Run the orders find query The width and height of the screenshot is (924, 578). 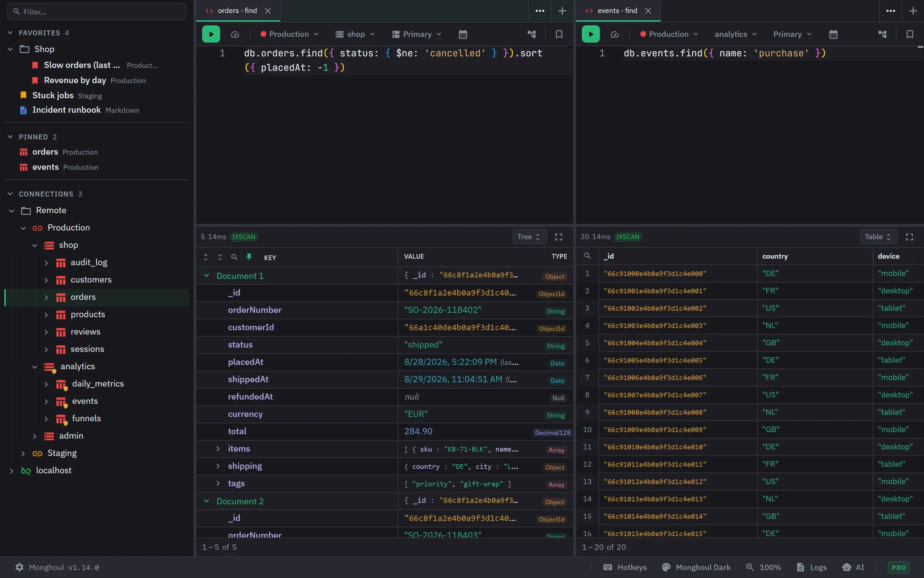pos(211,34)
